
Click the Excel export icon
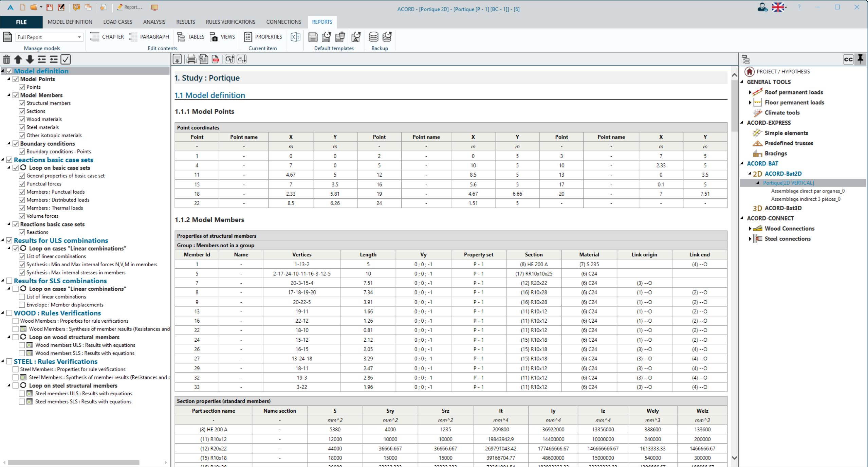pos(295,37)
